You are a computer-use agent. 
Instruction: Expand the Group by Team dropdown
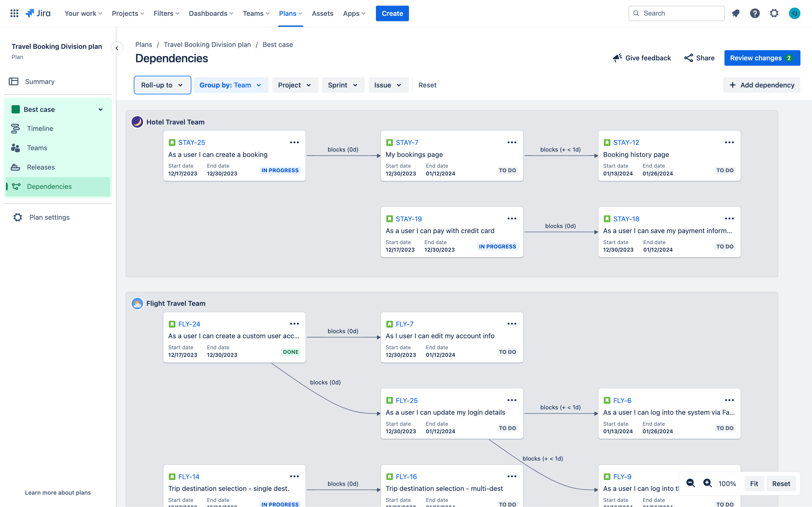coord(230,85)
